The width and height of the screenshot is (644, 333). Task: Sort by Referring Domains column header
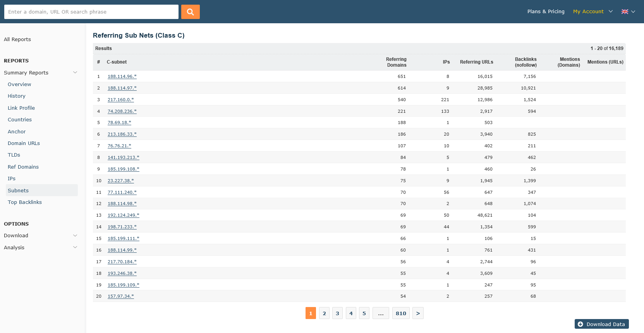pyautogui.click(x=396, y=62)
